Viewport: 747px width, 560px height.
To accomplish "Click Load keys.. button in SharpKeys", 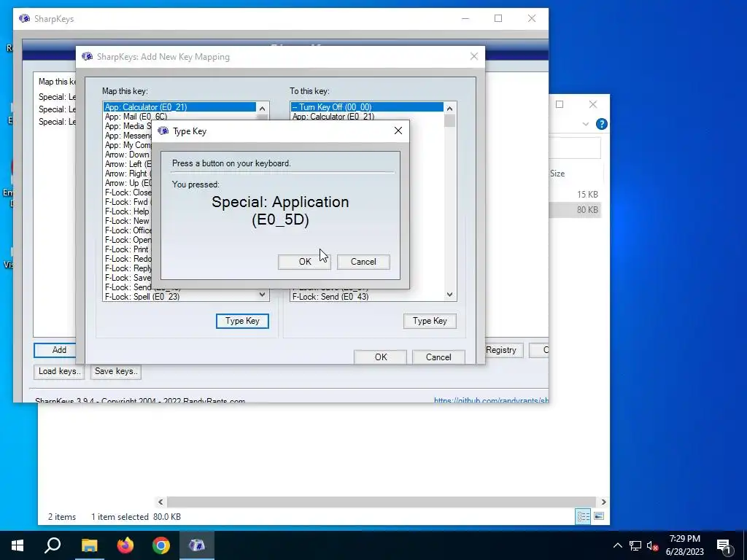I will (x=59, y=371).
